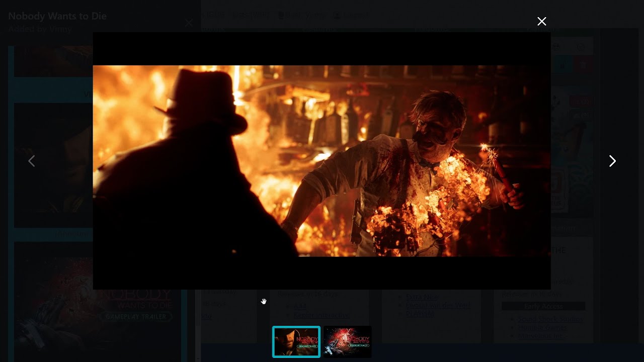644x362 pixels.
Task: Go to the previous image in lightbox
Action: pos(32,161)
